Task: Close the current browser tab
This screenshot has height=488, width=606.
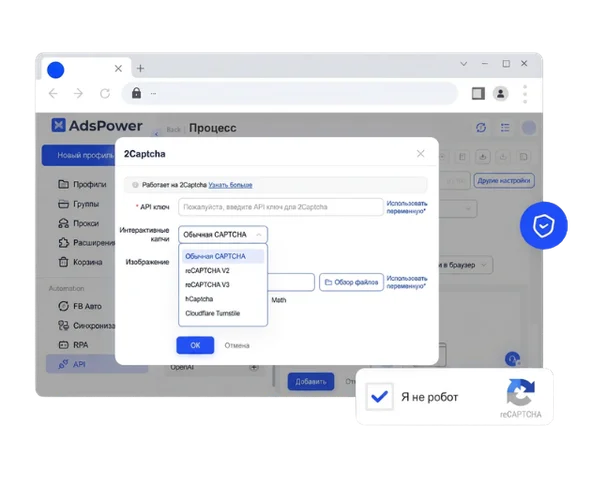Action: (x=118, y=68)
